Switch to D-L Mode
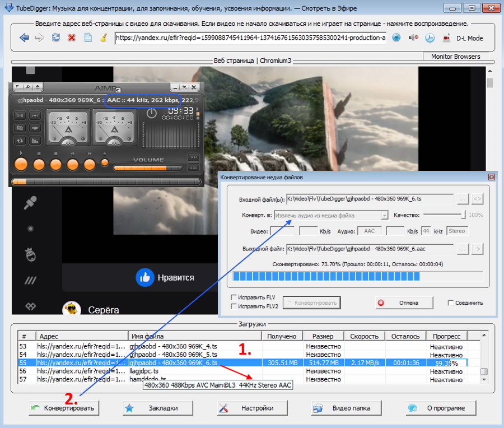 (x=470, y=38)
